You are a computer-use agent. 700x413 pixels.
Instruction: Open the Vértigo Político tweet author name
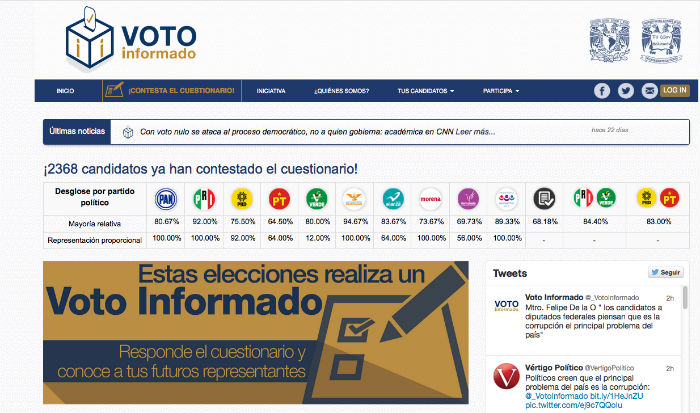[x=554, y=368]
